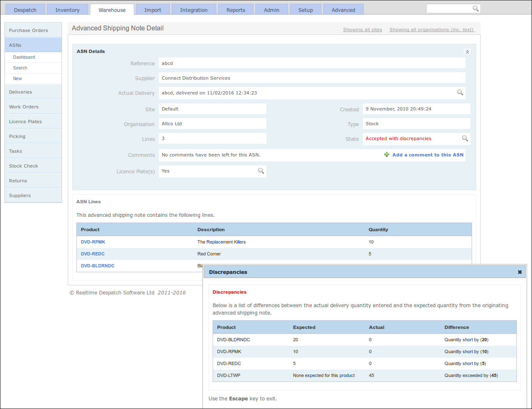Image resolution: width=532 pixels, height=409 pixels.
Task: Click the Showing all sites link
Action: click(x=362, y=30)
